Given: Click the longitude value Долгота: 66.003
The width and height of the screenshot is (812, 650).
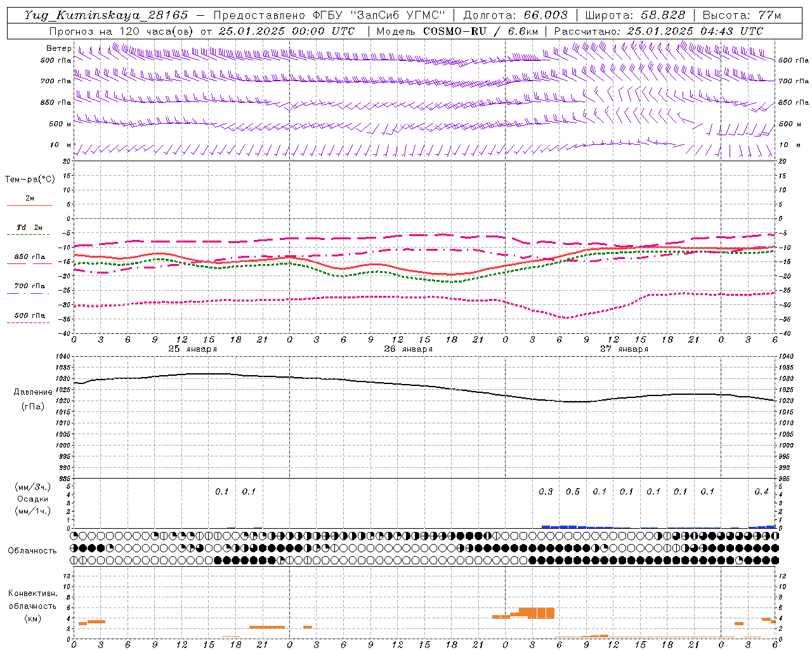Looking at the screenshot, I should [515, 15].
